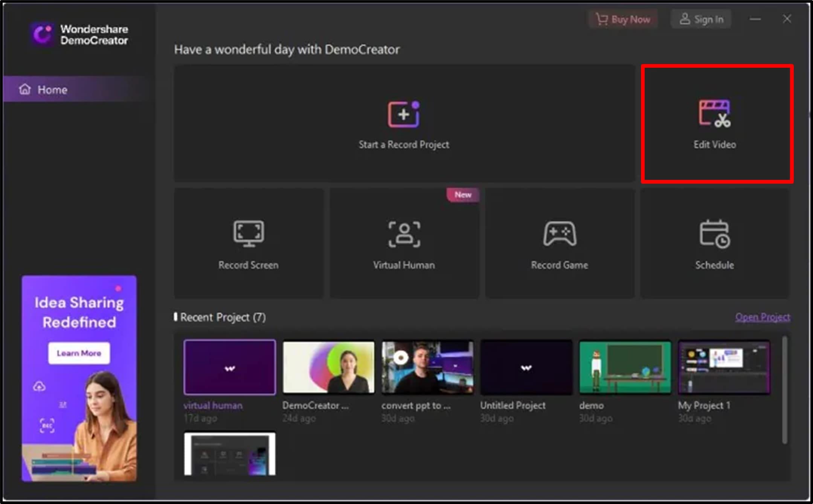Click the Home house icon in sidebar

click(x=25, y=89)
